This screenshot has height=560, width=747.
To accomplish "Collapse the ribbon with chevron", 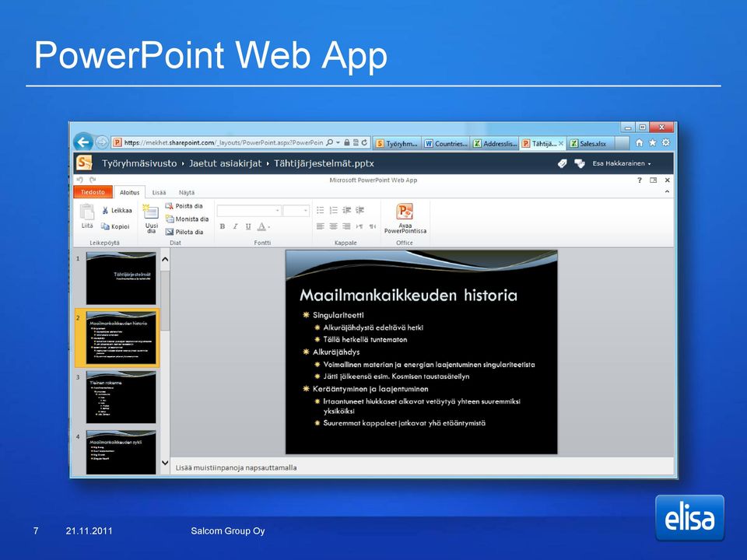I will tap(667, 192).
